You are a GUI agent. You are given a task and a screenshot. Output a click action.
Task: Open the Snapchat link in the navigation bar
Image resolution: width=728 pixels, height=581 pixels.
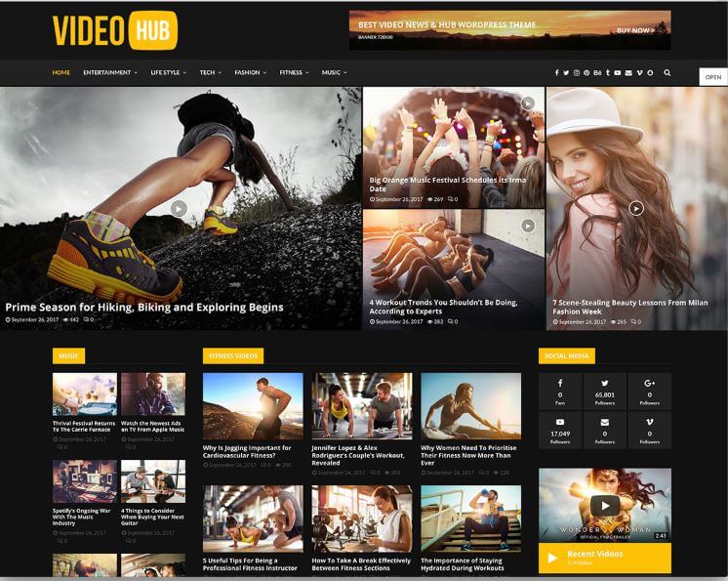tap(650, 73)
